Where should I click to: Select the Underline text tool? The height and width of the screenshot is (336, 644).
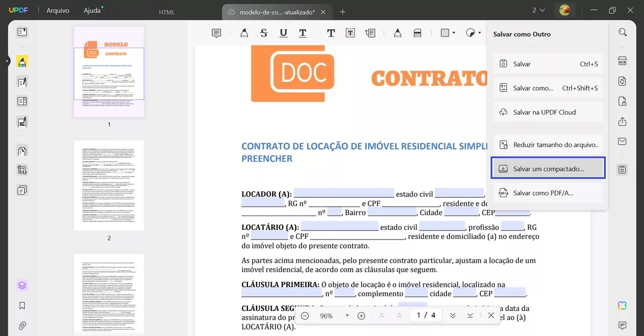click(x=282, y=33)
